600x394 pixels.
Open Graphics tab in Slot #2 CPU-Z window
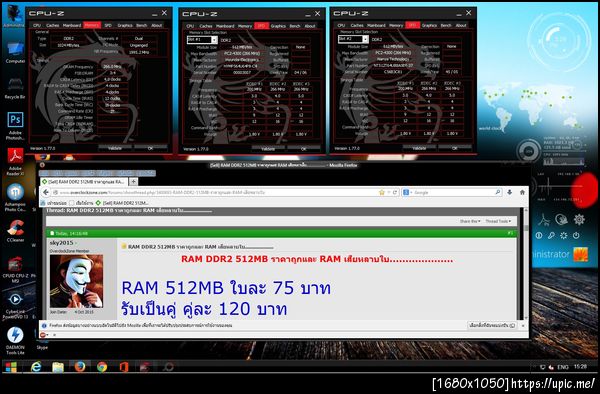[x=429, y=25]
